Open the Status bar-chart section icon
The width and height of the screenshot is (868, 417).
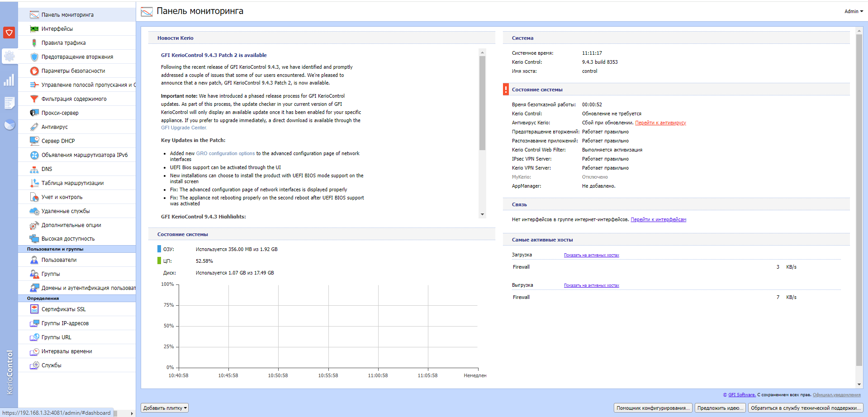point(9,80)
